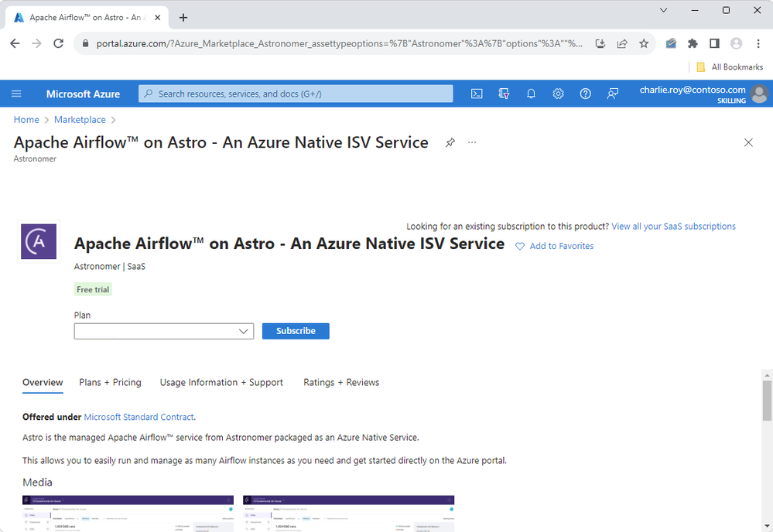Open the first Media screenshot thumbnail
The height and width of the screenshot is (532, 773).
pyautogui.click(x=128, y=513)
